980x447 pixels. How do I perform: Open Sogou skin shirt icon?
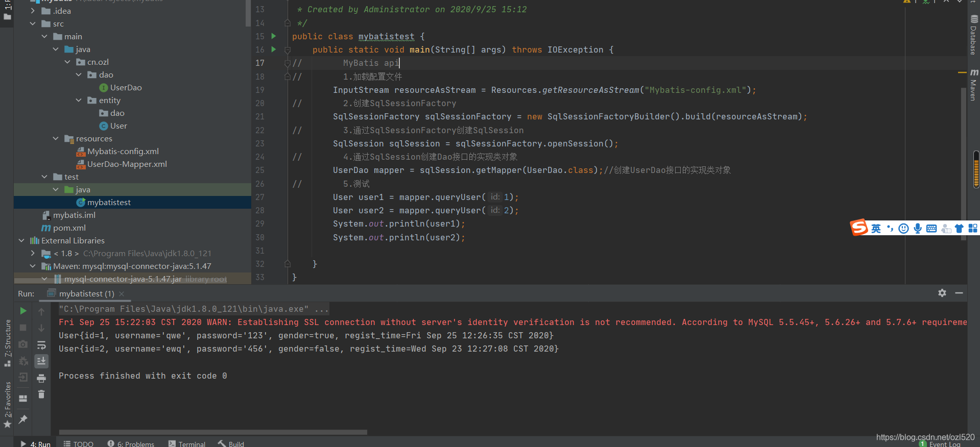pyautogui.click(x=959, y=229)
